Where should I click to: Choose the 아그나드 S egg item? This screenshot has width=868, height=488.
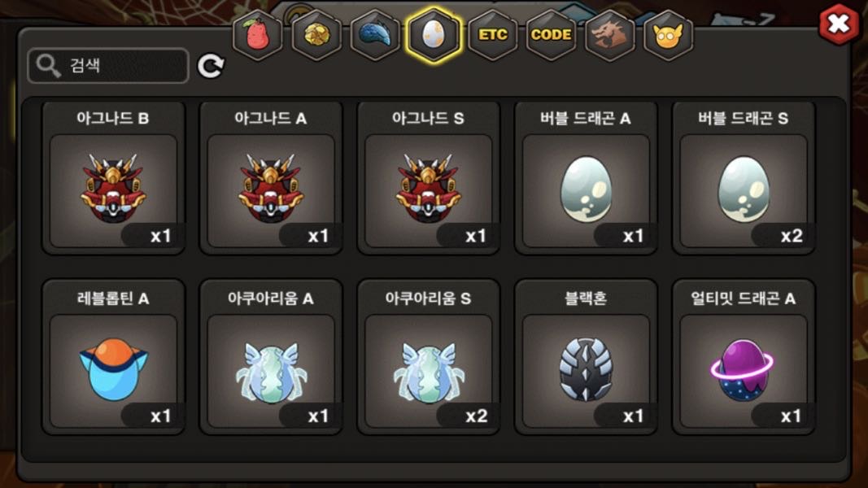[429, 178]
